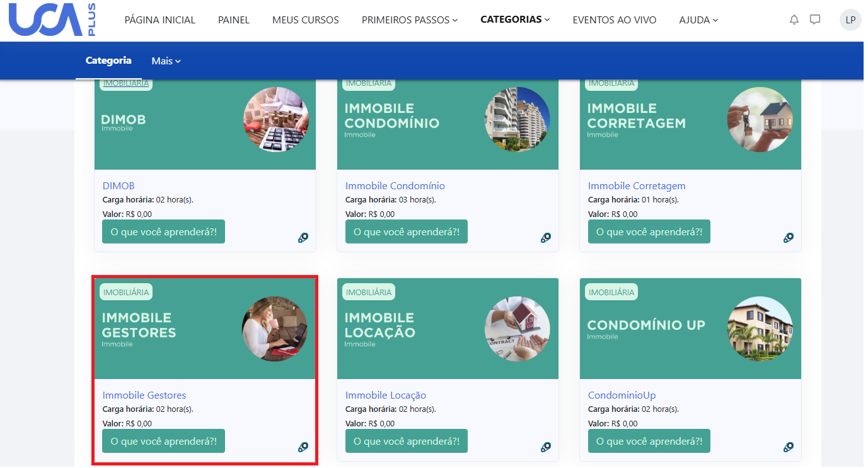Open the notifications bell icon
This screenshot has width=868, height=468.
pos(794,20)
